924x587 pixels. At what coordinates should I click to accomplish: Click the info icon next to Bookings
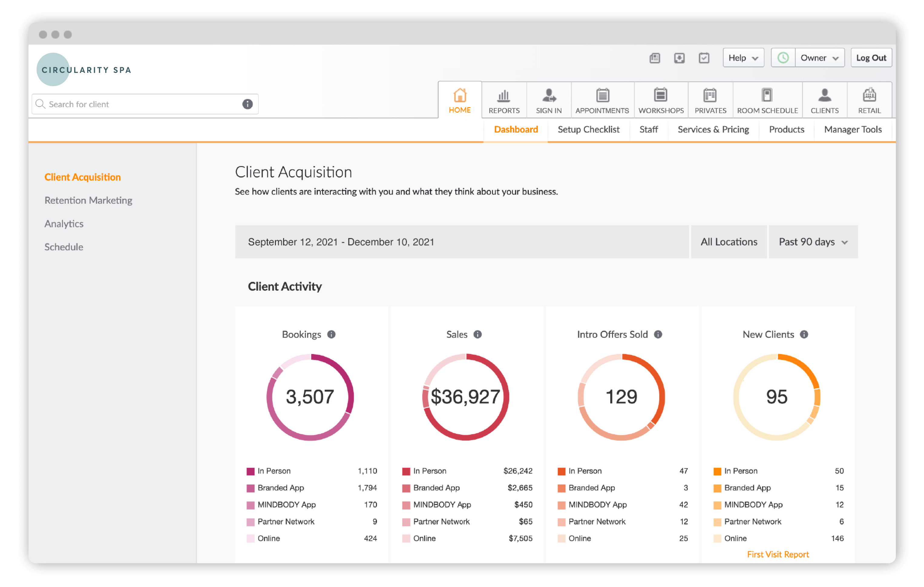[x=332, y=335]
